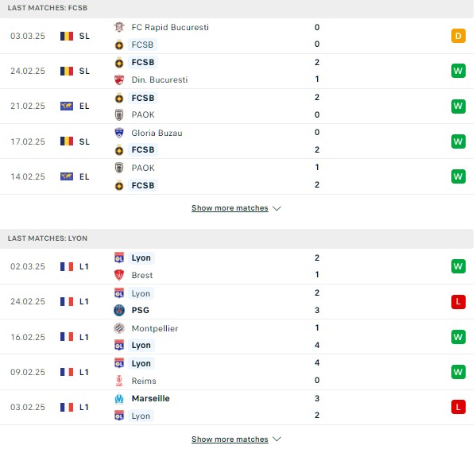Click the Marseille team logo
Image resolution: width=476 pixels, height=453 pixels.
[x=119, y=398]
